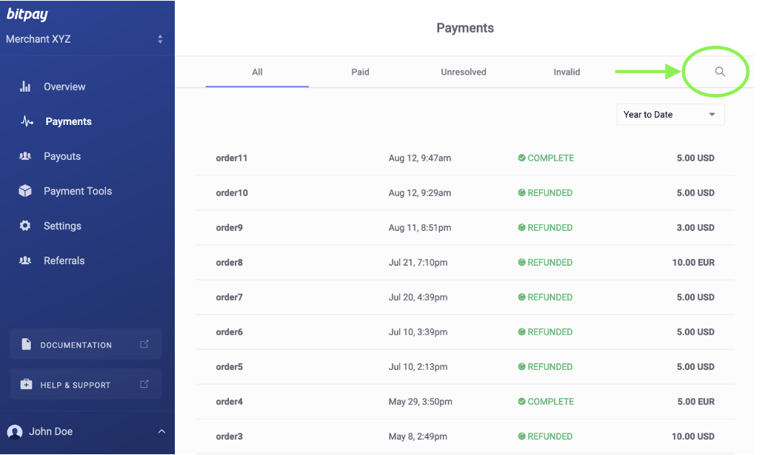Click REFUNDED status icon for order10
Screen dimensions: 768x455
pyautogui.click(x=522, y=192)
